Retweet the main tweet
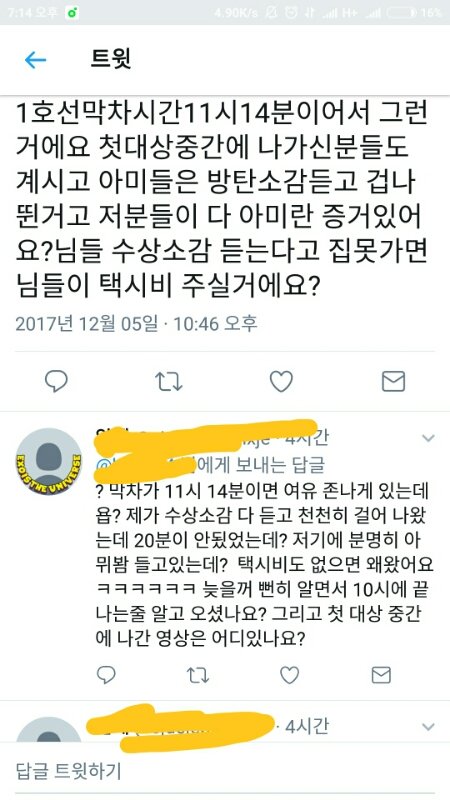 coord(168,381)
